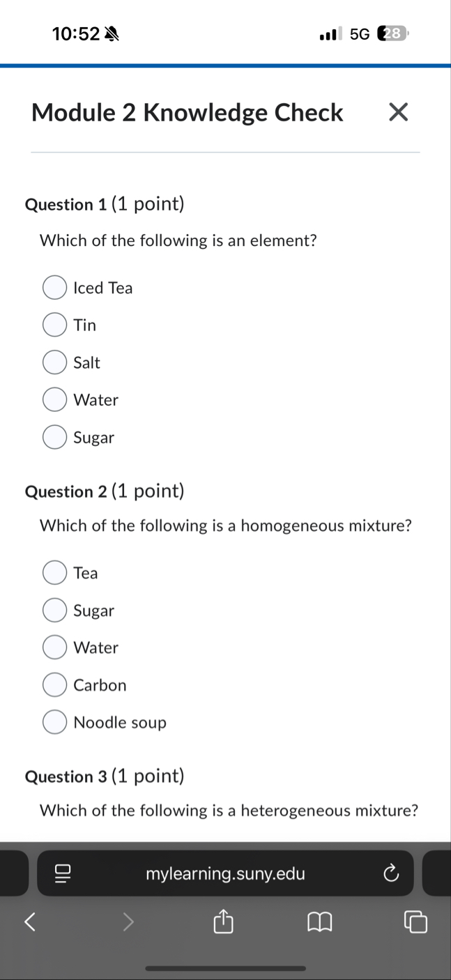451x980 pixels.
Task: Close the Module 2 Knowledge Check
Action: pos(398,112)
